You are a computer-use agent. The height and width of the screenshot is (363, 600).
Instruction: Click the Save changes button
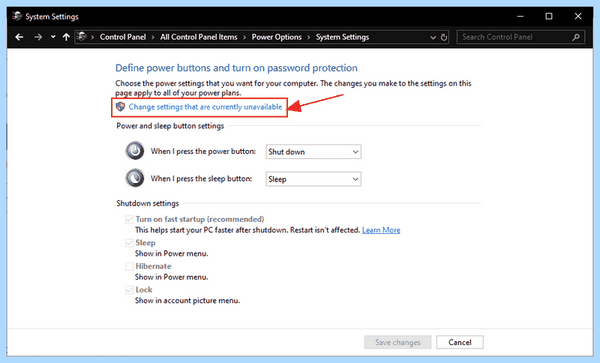point(398,342)
